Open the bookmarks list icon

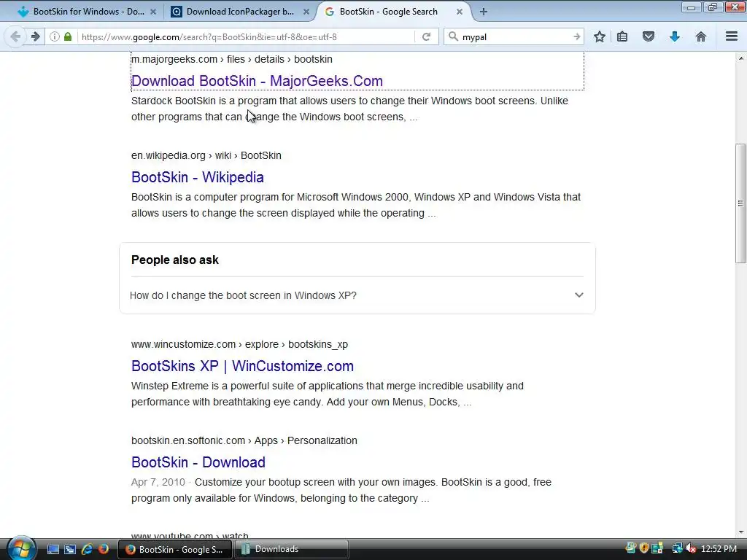[x=622, y=36]
